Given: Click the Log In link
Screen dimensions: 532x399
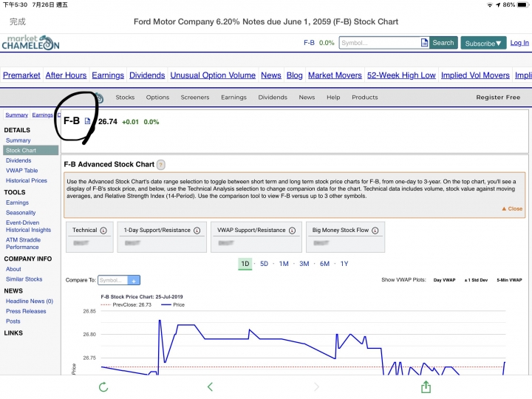Looking at the screenshot, I should (519, 43).
